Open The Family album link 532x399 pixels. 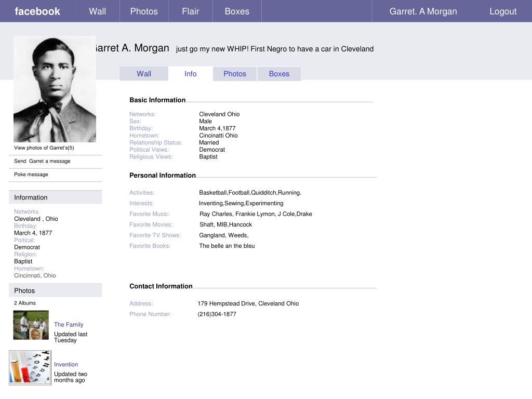(69, 325)
